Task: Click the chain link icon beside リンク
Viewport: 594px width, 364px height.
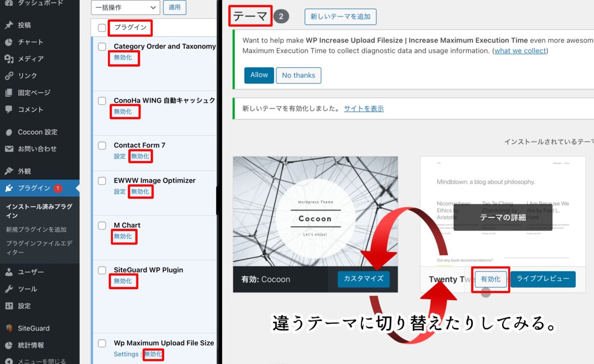Action: point(9,76)
